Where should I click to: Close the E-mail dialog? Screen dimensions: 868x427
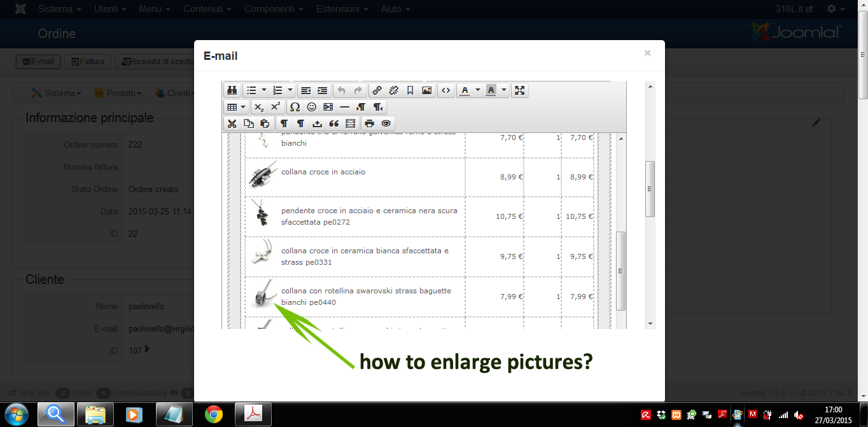click(647, 53)
